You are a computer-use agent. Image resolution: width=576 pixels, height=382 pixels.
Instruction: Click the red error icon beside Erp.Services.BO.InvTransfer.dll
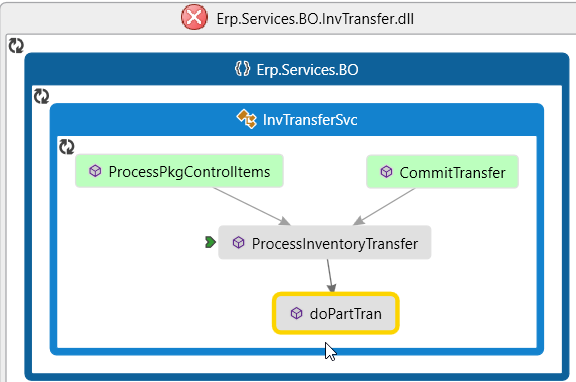194,17
